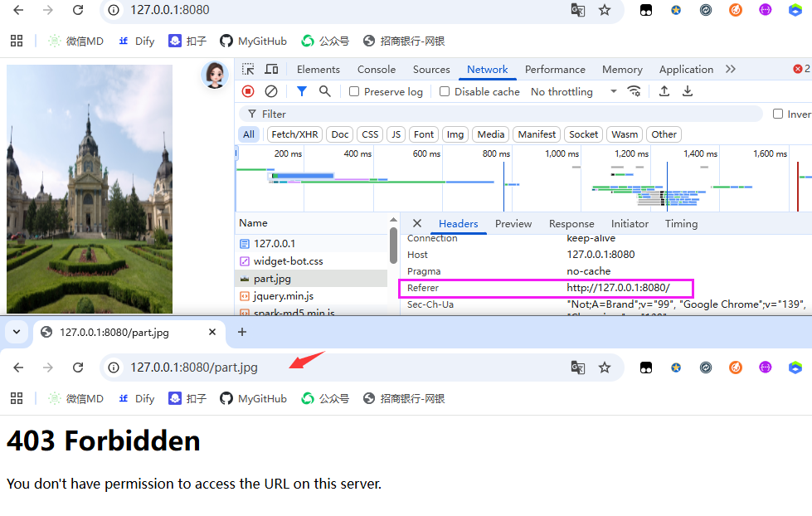Select the Img filter chip
Image resolution: width=812 pixels, height=516 pixels.
click(455, 134)
